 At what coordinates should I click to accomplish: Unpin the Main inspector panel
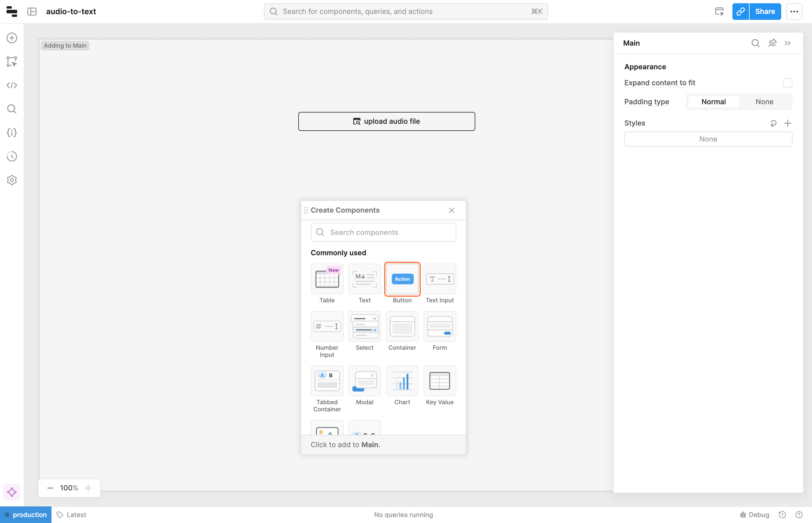coord(772,43)
